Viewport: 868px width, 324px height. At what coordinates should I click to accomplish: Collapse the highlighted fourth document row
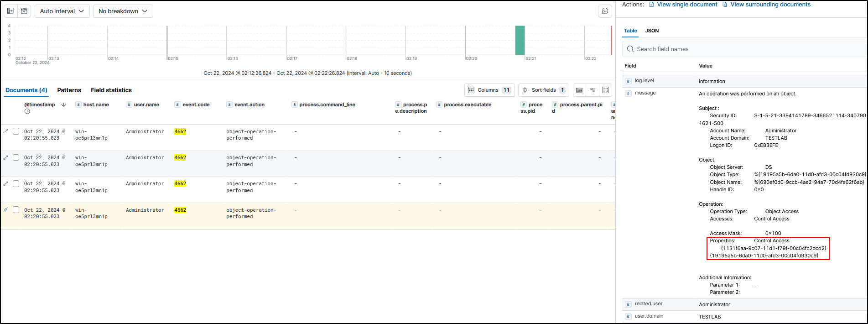[6, 210]
